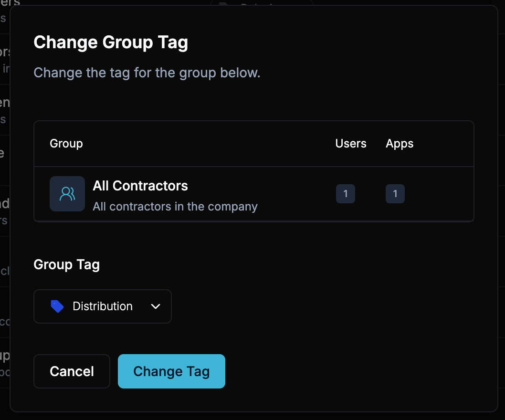505x420 pixels.
Task: Click the Users column header
Action: [351, 143]
